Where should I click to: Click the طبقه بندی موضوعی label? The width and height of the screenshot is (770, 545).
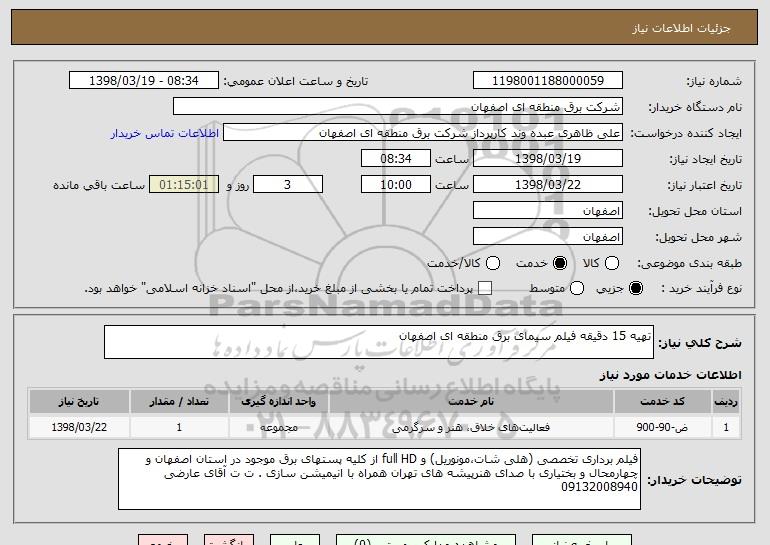pos(689,264)
